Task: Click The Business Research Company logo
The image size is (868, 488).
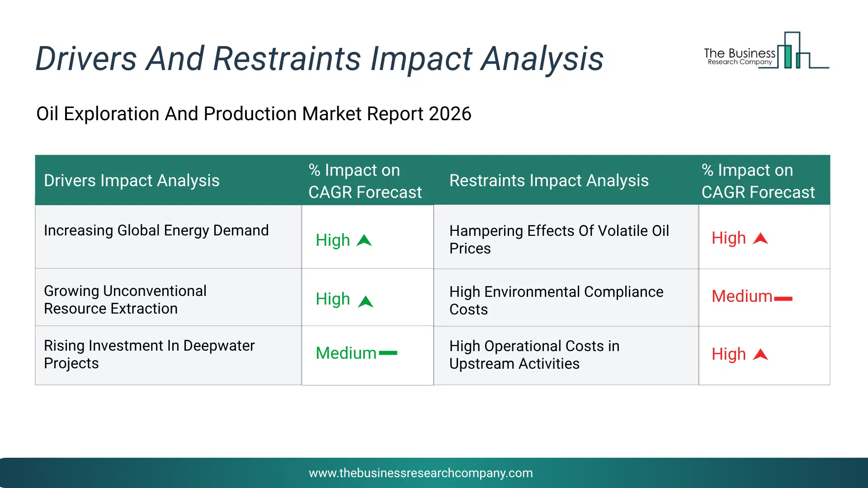Action: pyautogui.click(x=766, y=51)
